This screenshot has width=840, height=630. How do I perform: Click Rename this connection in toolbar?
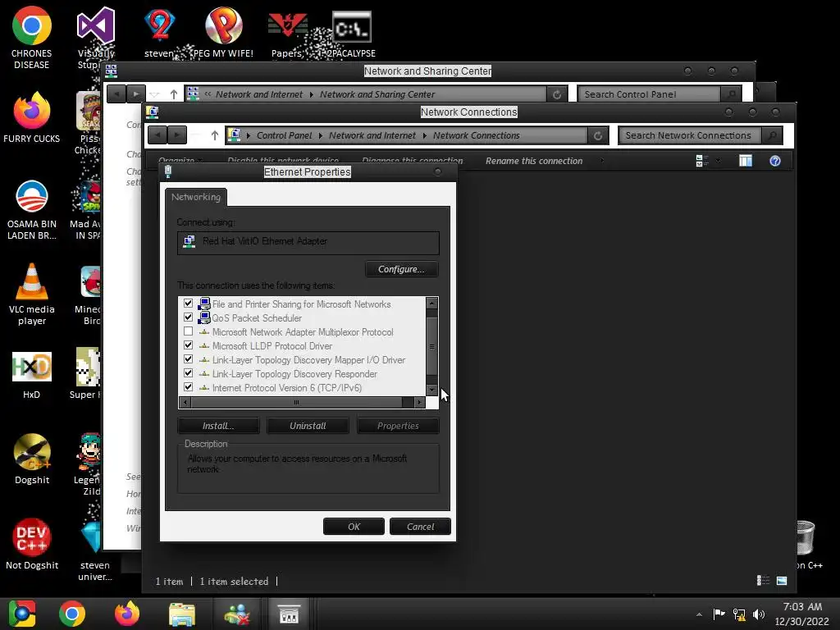click(x=533, y=161)
